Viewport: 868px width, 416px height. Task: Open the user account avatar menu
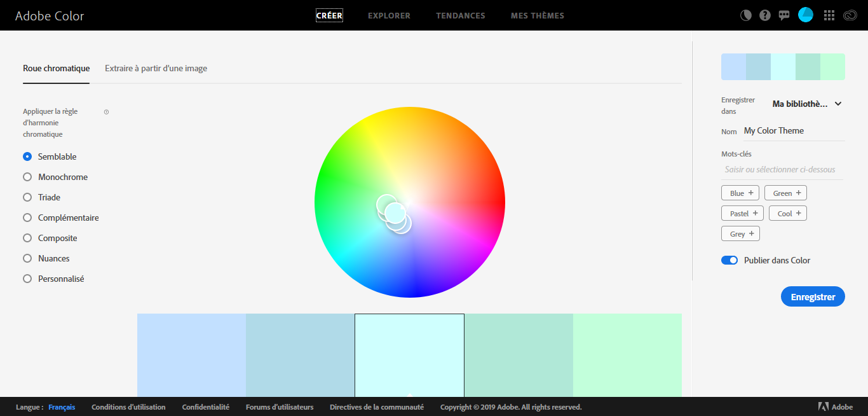(x=806, y=15)
